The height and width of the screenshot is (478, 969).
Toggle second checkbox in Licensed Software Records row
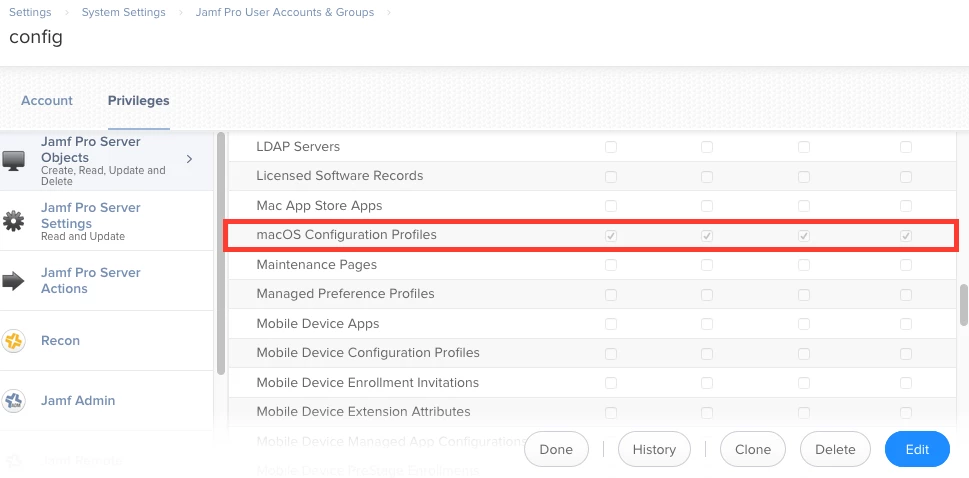click(x=707, y=177)
